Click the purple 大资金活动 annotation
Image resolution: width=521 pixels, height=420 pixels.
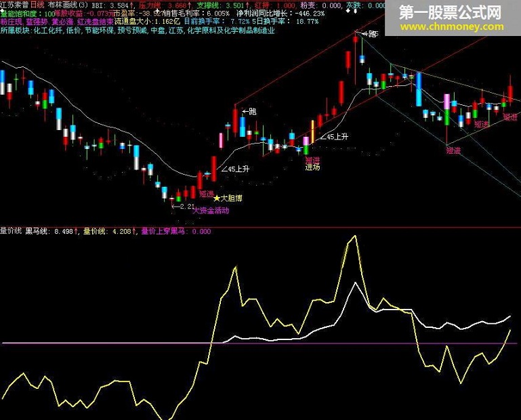[211, 210]
